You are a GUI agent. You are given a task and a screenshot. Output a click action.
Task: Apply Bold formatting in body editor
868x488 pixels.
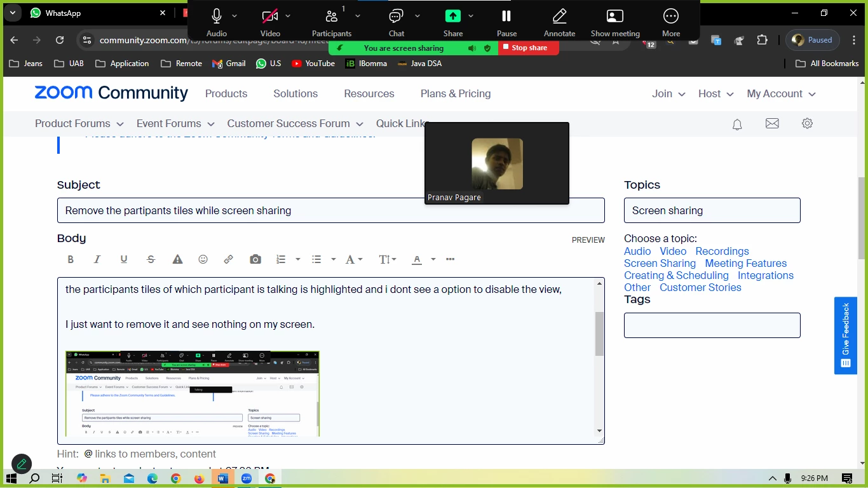click(71, 259)
